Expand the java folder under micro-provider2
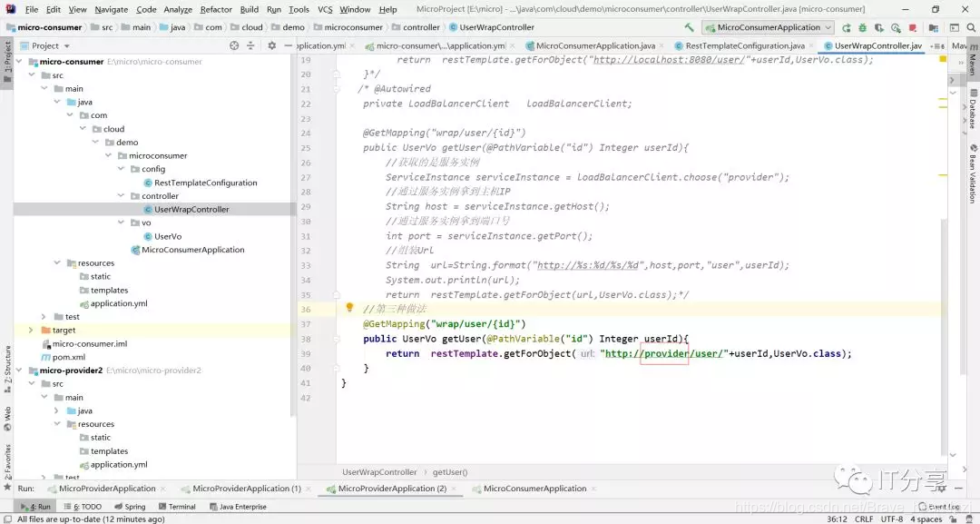The width and height of the screenshot is (980, 524). tap(57, 410)
